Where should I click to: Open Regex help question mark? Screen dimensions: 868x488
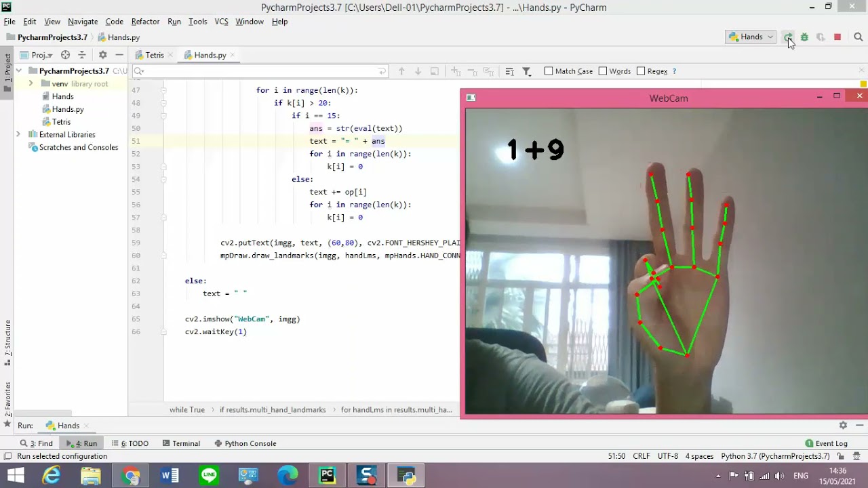674,71
